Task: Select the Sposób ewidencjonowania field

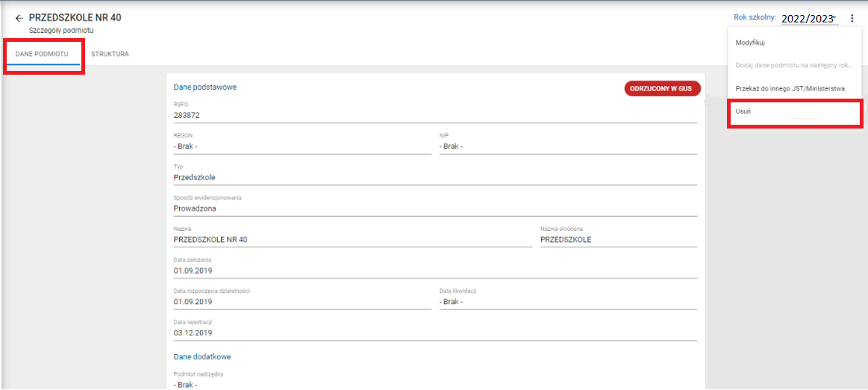Action: pos(435,209)
